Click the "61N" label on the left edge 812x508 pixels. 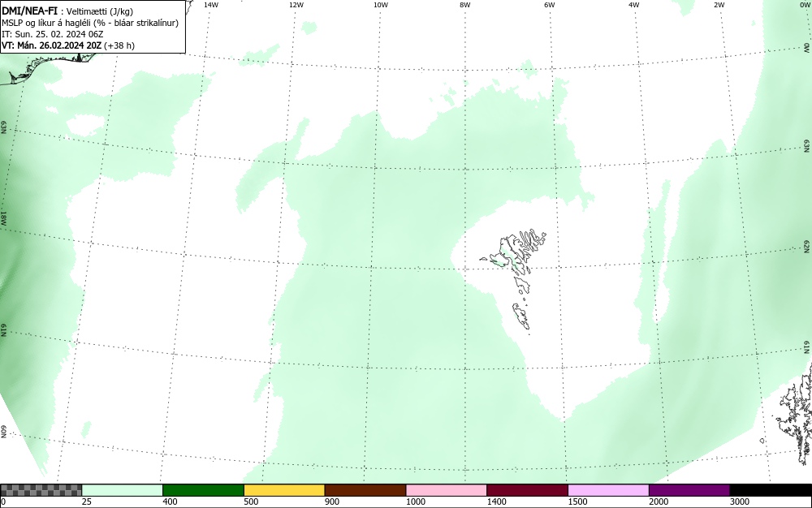click(x=3, y=330)
